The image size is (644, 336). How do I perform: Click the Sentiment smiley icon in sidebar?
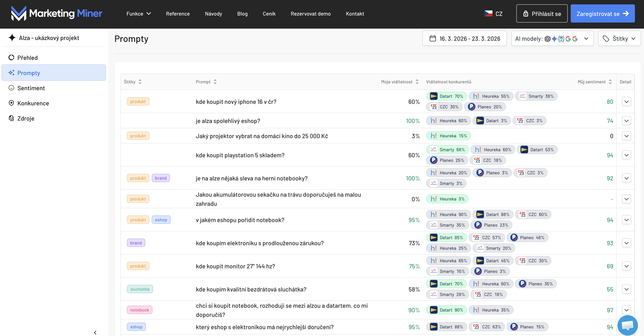pyautogui.click(x=11, y=88)
